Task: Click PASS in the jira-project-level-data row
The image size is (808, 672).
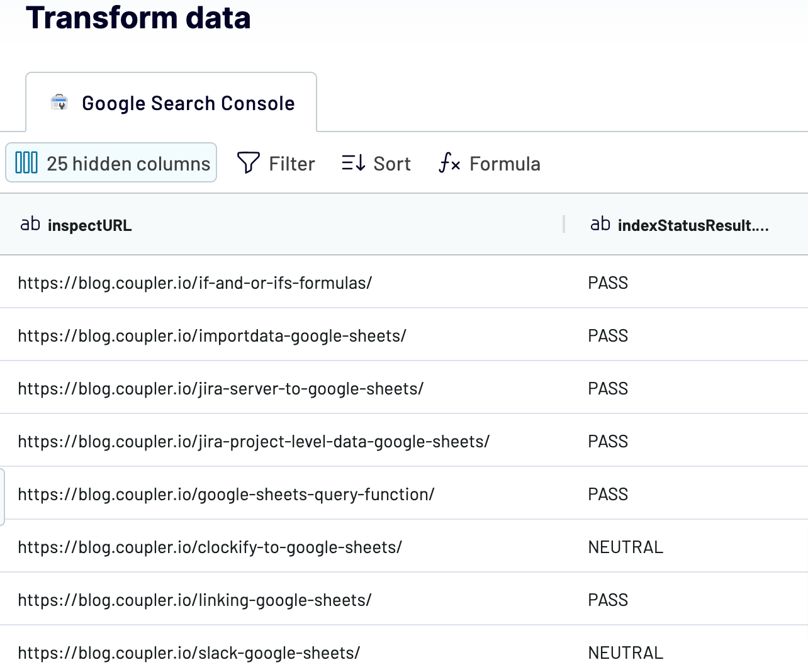Action: pyautogui.click(x=608, y=441)
